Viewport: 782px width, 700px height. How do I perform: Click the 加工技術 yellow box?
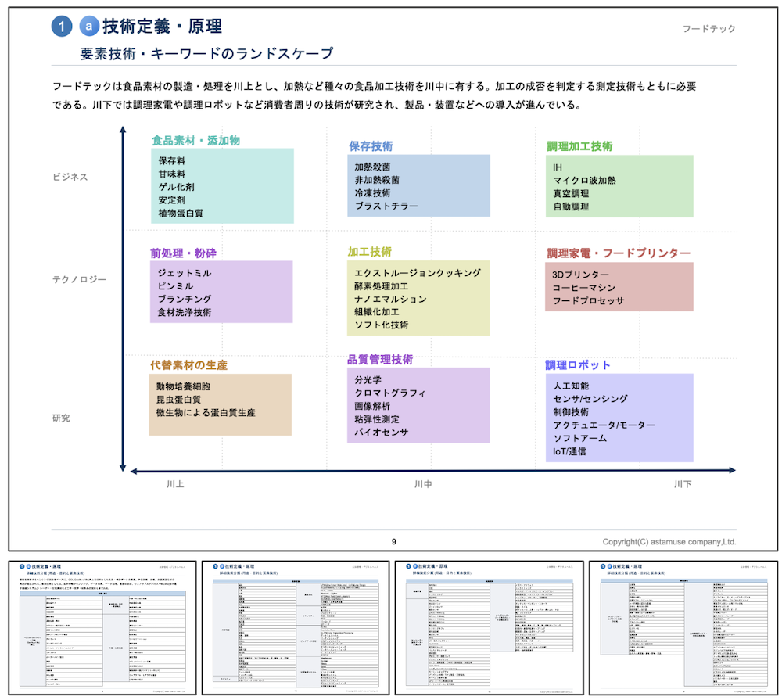point(418,299)
